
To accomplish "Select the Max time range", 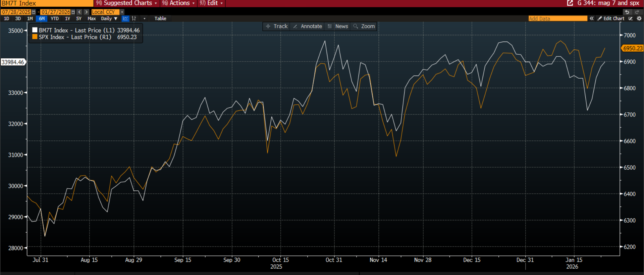I will [92, 18].
